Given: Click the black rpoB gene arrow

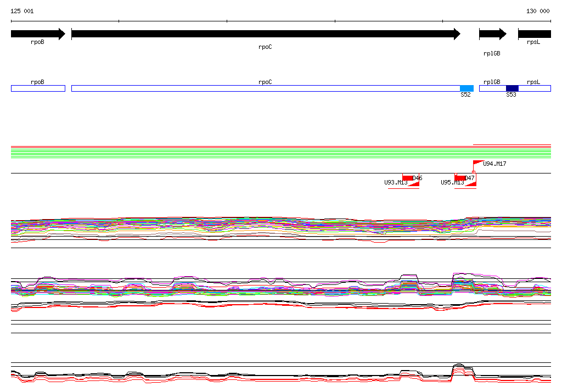Looking at the screenshot, I should click(38, 34).
